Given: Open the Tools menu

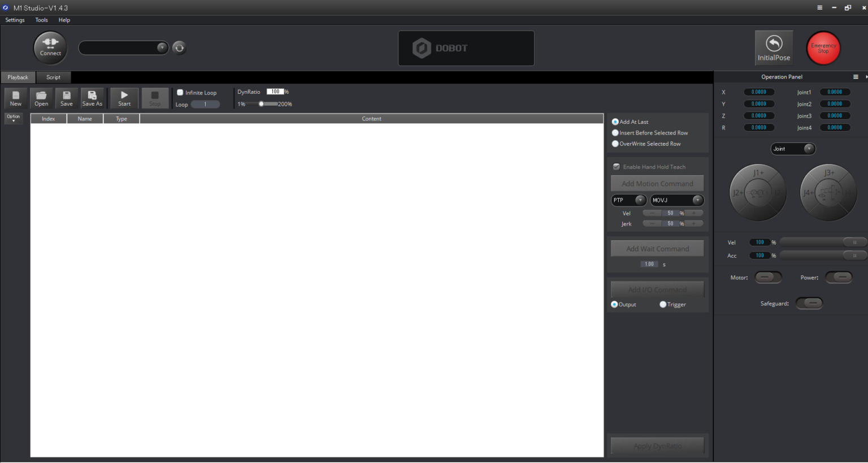Looking at the screenshot, I should pyautogui.click(x=41, y=20).
